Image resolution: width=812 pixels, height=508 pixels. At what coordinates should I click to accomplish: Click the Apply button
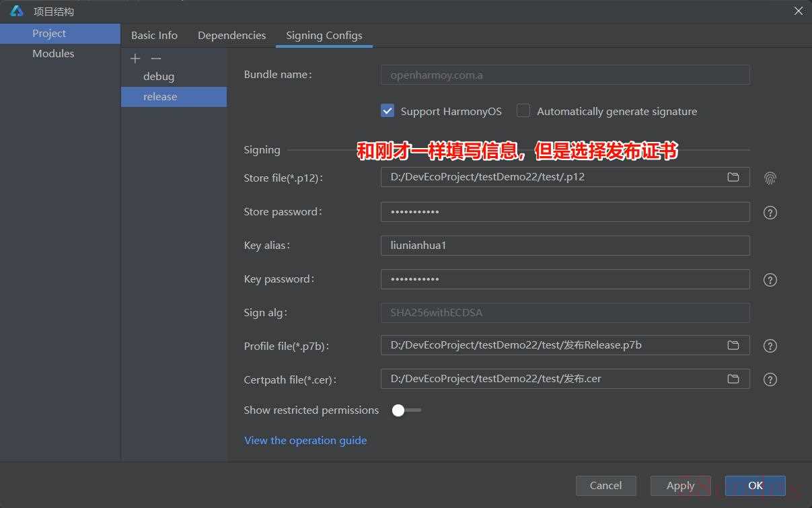coord(680,485)
